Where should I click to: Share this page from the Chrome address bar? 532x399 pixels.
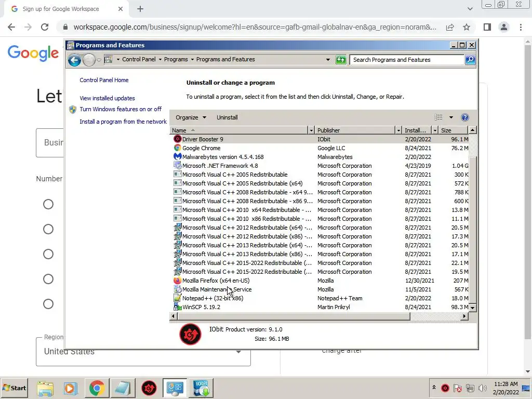tap(450, 27)
